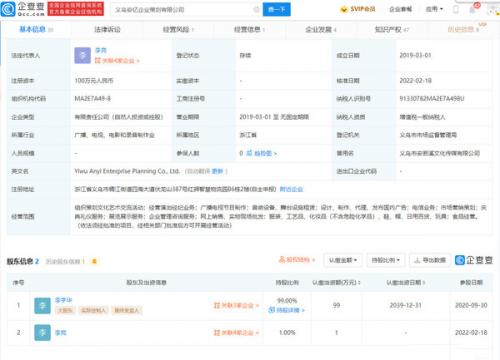Click the legal representative's purple avatar icon
The height and width of the screenshot is (360, 500).
pos(83,55)
